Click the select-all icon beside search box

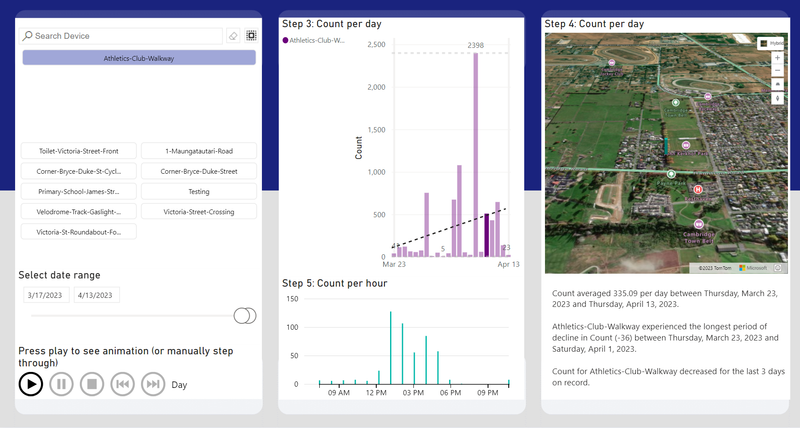point(251,36)
